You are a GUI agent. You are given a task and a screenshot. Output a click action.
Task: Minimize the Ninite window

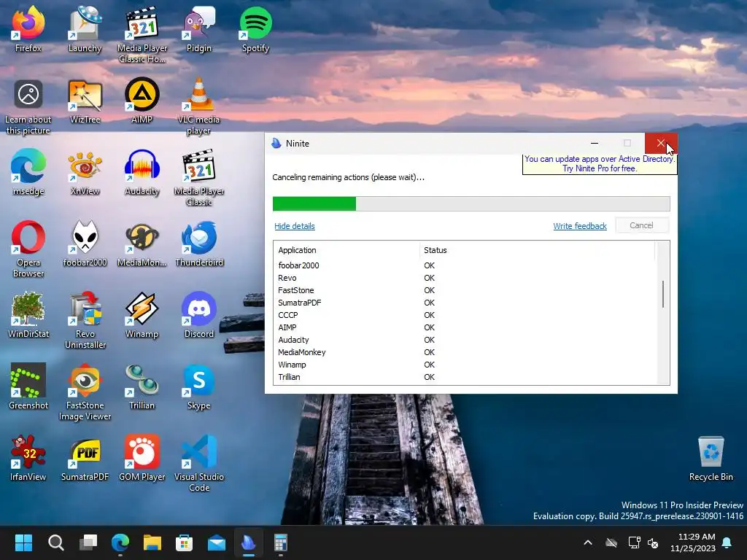(x=595, y=143)
